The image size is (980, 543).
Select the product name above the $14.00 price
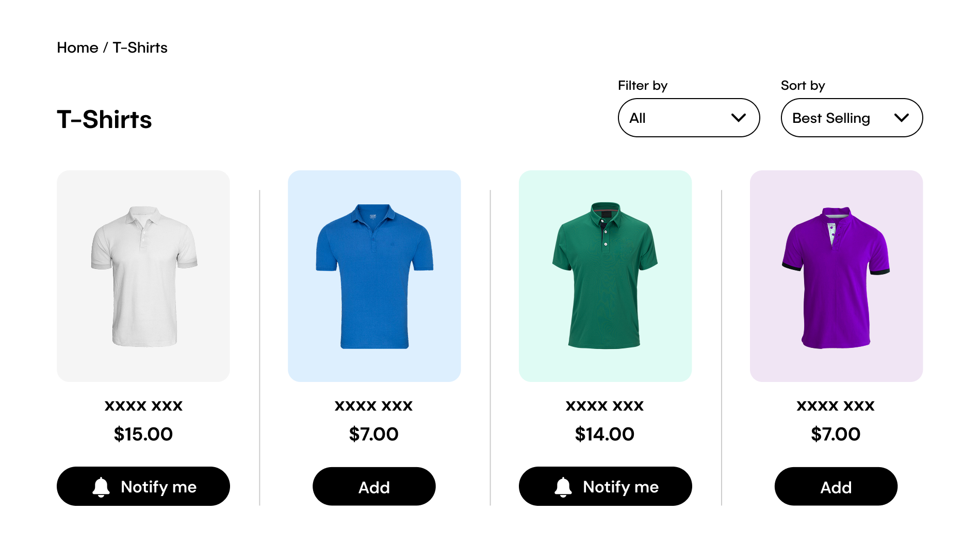[605, 406]
